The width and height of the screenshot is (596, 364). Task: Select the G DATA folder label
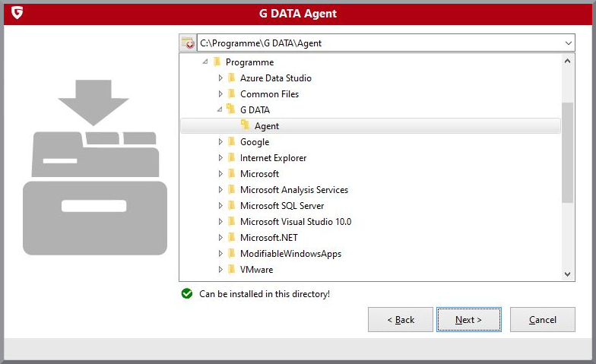point(255,109)
